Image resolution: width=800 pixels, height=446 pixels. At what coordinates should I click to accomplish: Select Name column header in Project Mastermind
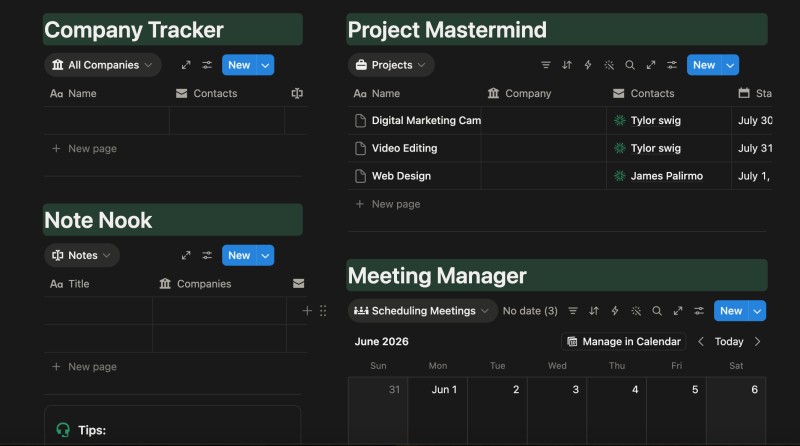pos(377,93)
